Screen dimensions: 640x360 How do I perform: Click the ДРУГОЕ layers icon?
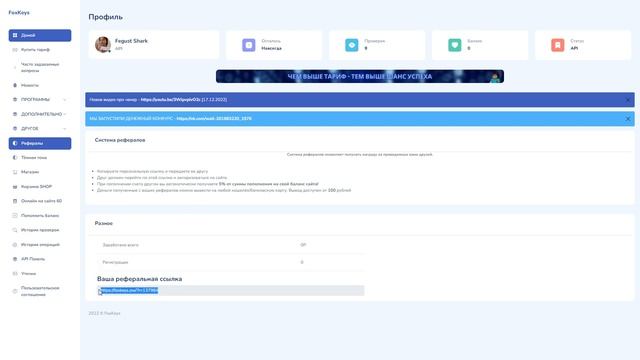click(x=15, y=129)
